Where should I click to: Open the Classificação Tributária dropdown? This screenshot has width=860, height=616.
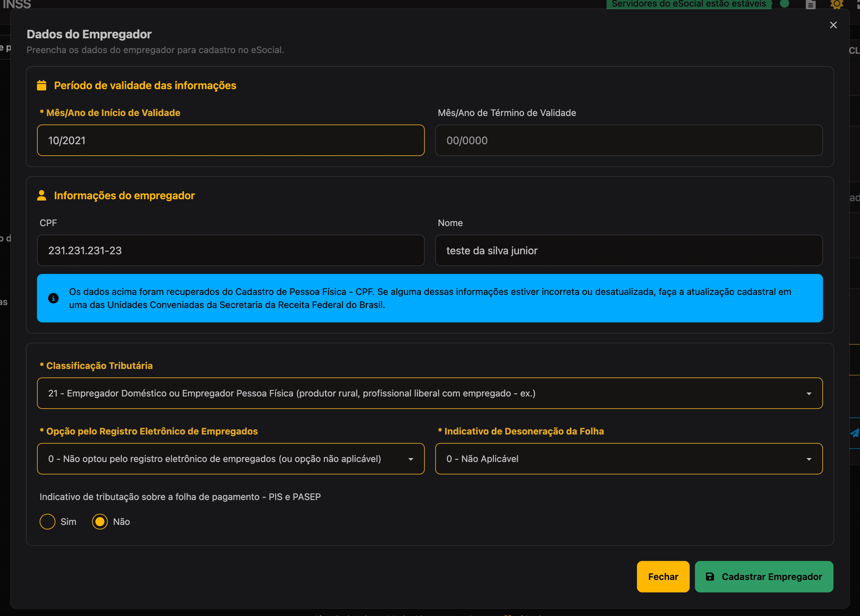pyautogui.click(x=430, y=393)
